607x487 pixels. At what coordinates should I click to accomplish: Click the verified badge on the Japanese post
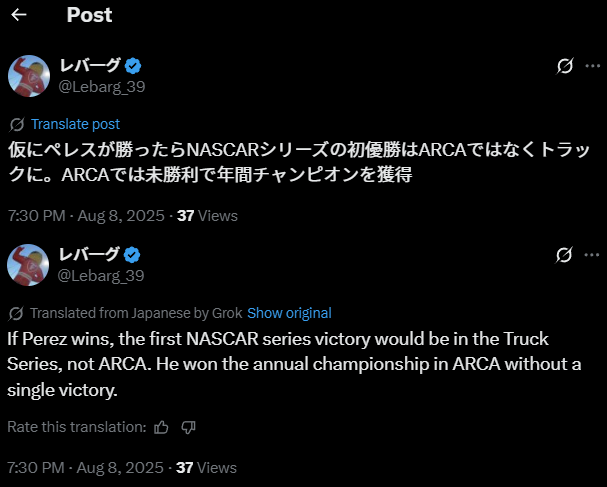click(132, 66)
